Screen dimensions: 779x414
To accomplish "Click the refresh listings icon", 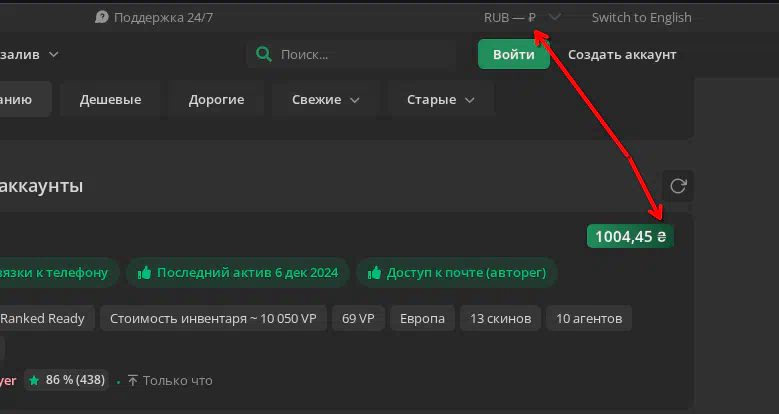I will pos(678,186).
